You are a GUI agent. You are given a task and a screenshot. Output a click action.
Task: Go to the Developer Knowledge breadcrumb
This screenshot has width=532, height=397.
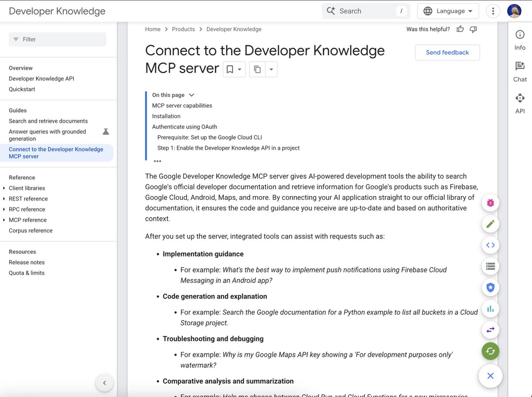(x=234, y=29)
